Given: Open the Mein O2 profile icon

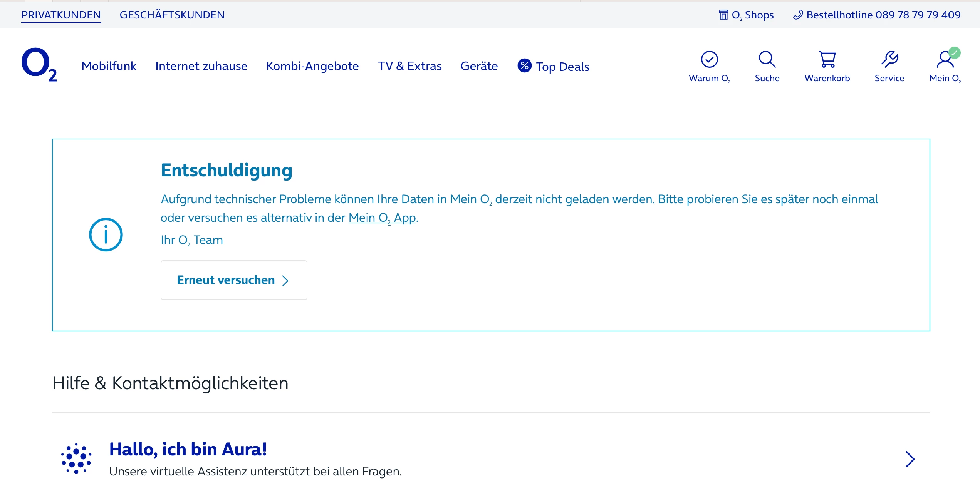Looking at the screenshot, I should tap(945, 59).
